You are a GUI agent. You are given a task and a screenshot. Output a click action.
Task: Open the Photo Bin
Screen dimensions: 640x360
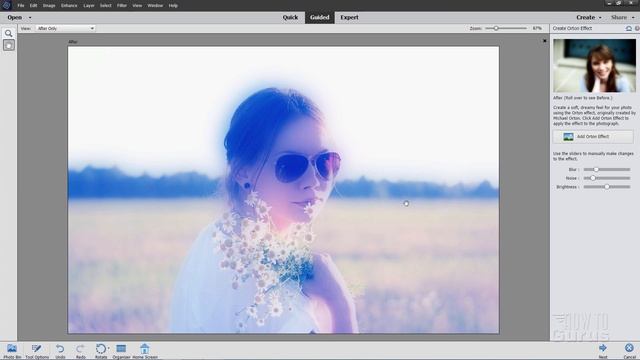tap(12, 351)
